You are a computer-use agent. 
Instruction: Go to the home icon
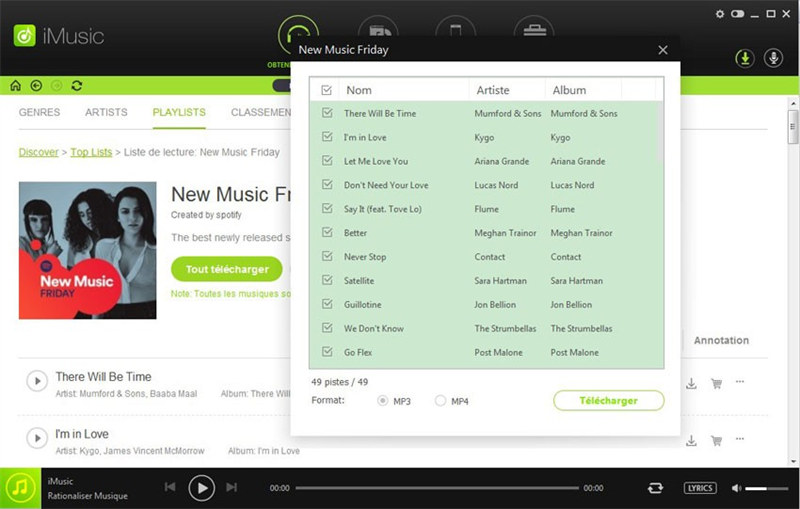[x=16, y=85]
